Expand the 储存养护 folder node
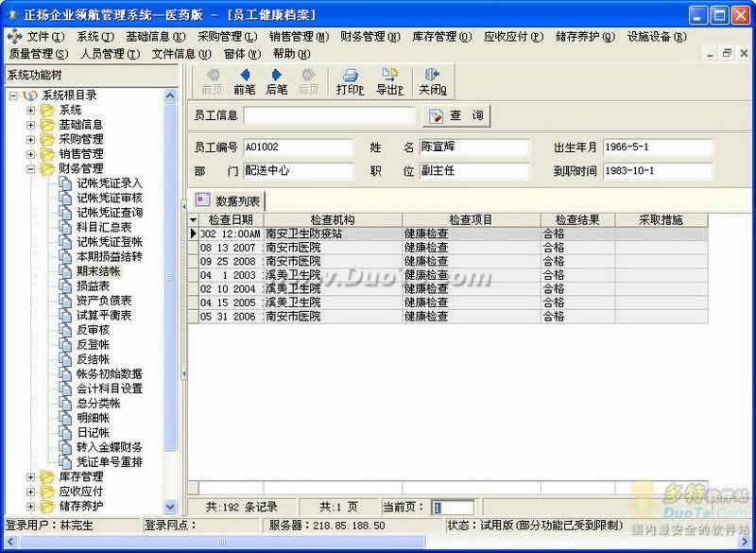756x553 pixels. click(31, 507)
